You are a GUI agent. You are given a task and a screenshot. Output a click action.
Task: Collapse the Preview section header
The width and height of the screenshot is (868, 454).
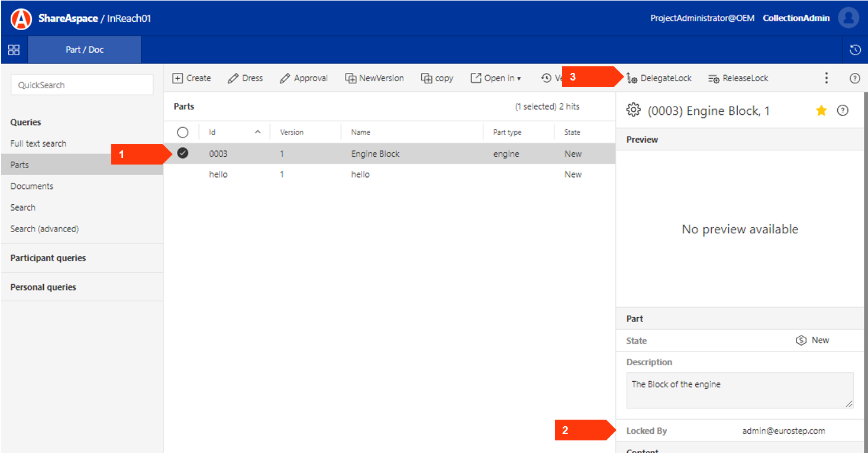(x=740, y=140)
